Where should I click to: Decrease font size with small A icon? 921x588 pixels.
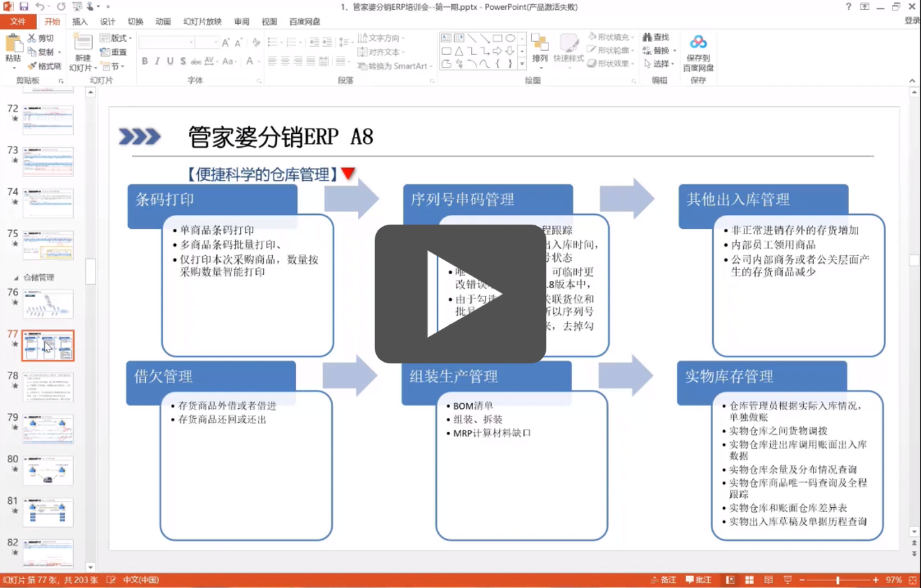pyautogui.click(x=238, y=43)
